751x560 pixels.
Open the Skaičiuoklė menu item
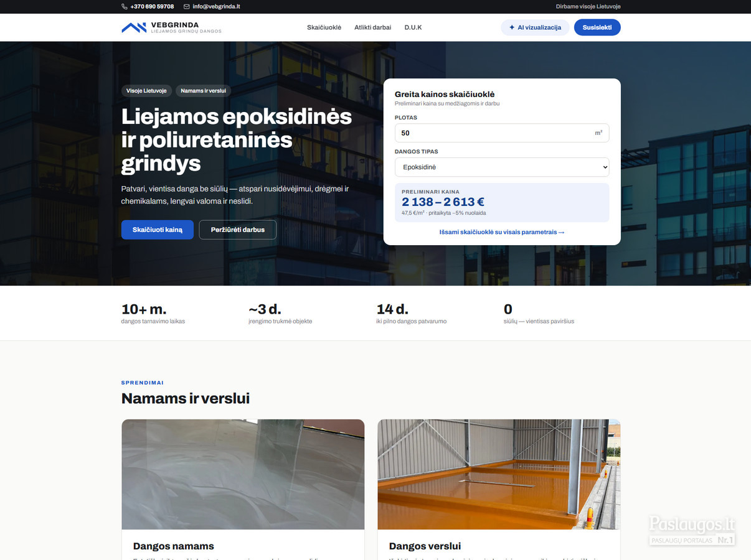click(324, 27)
